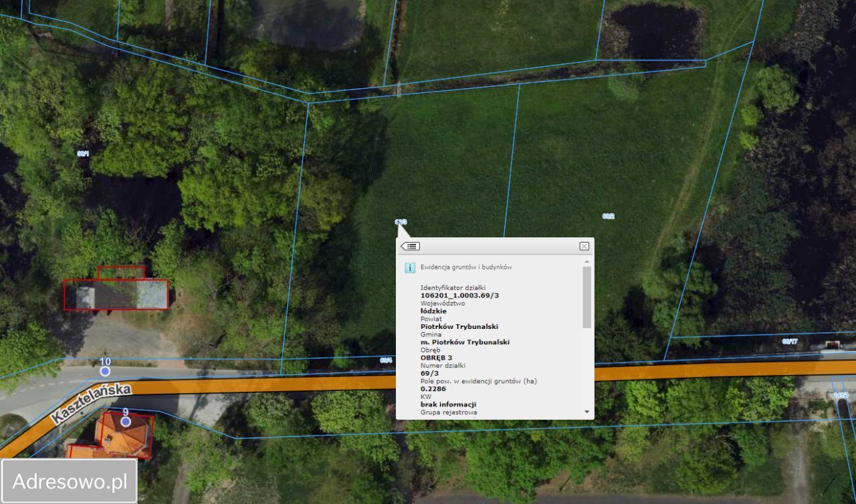The height and width of the screenshot is (504, 856).
Task: Click the popup's vertical scrollbar thumb
Action: (587, 297)
